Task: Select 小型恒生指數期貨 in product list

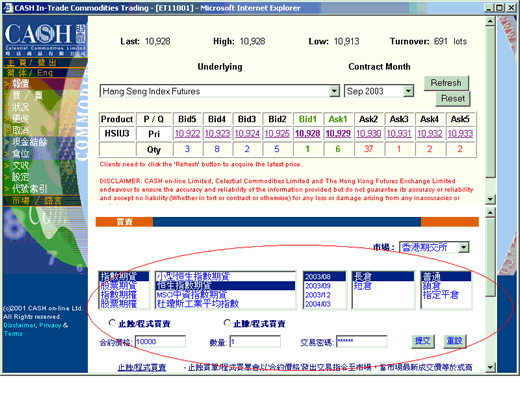Action: coord(226,276)
